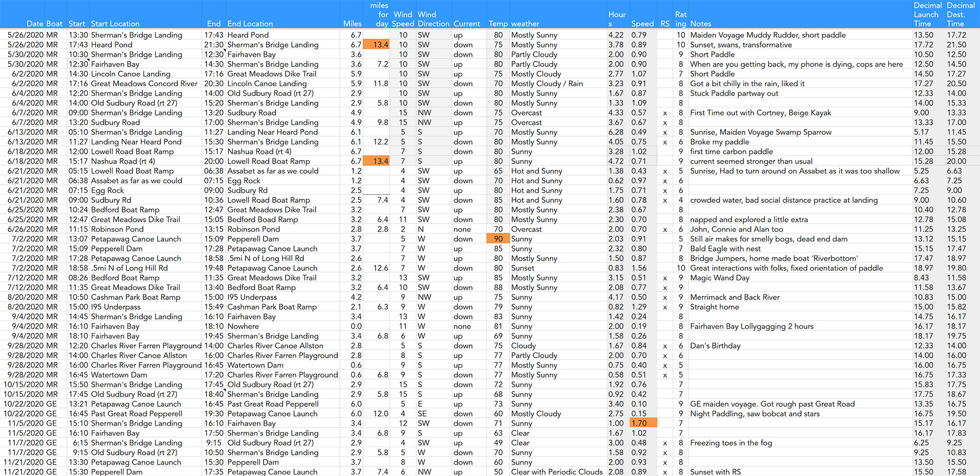Select end location "Nashua Road (rt 4)"
980x476 pixels.
[x=259, y=152]
